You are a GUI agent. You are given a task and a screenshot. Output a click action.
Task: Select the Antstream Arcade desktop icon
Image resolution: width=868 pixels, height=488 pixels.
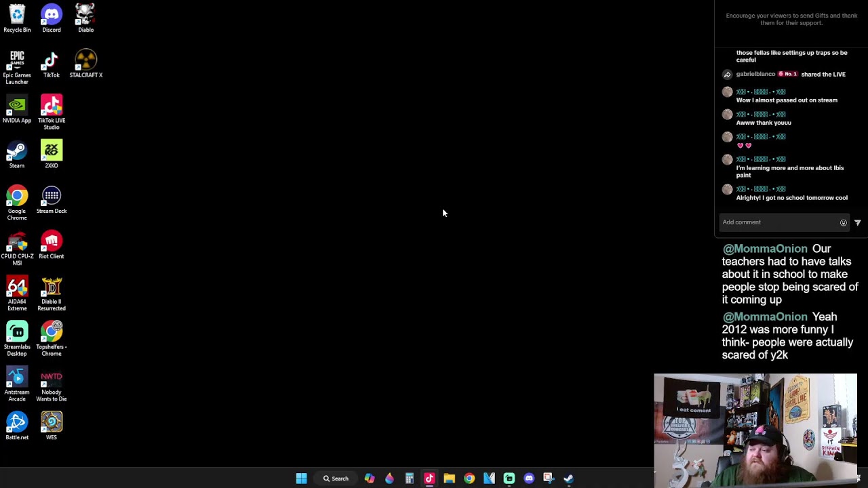pyautogui.click(x=17, y=385)
